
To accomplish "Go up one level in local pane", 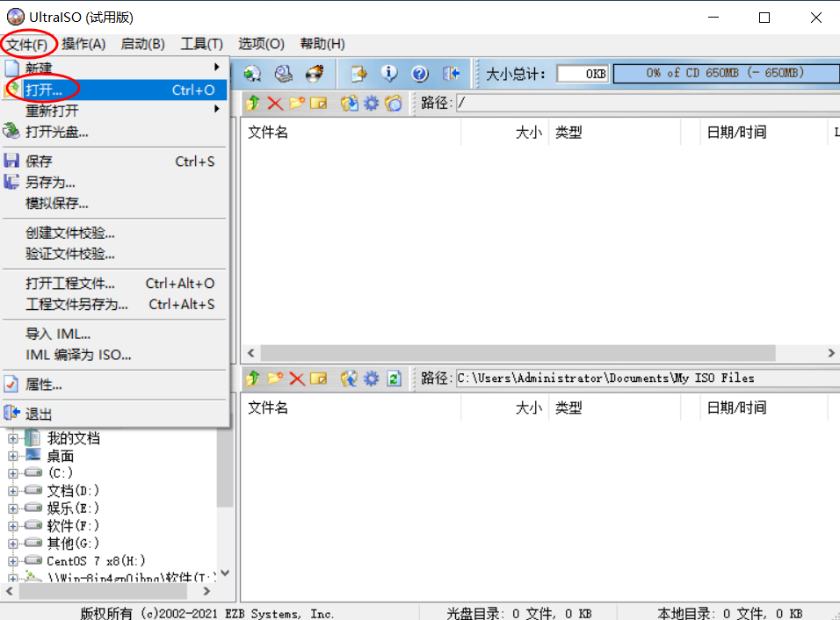I will point(253,378).
